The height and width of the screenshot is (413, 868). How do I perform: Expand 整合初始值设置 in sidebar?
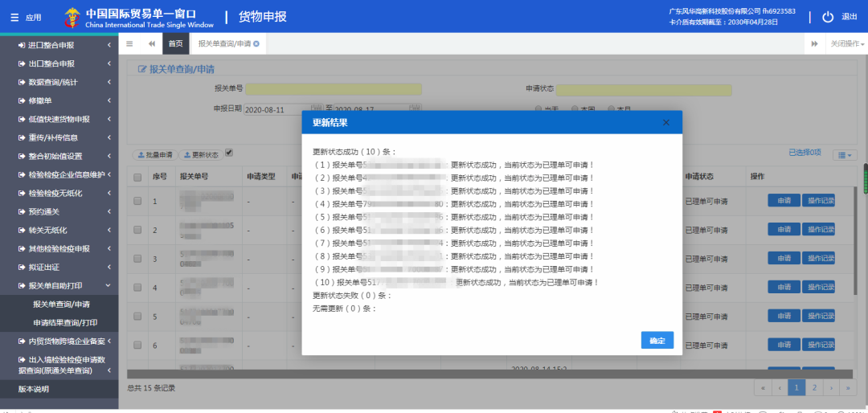coord(59,156)
